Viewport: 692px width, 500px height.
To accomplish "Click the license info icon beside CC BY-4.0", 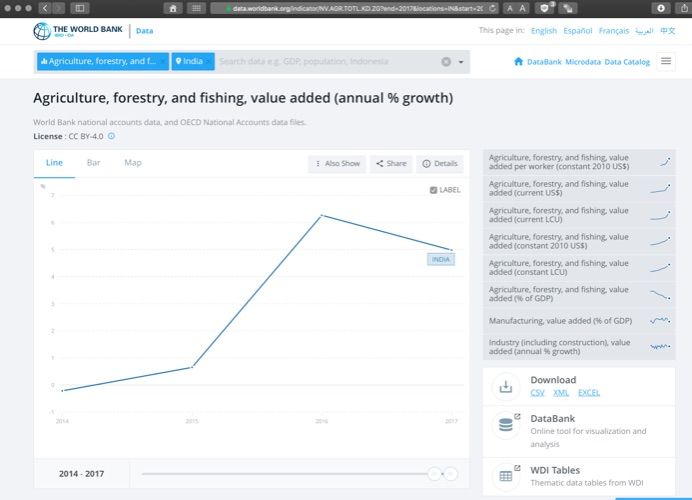I will [x=111, y=136].
